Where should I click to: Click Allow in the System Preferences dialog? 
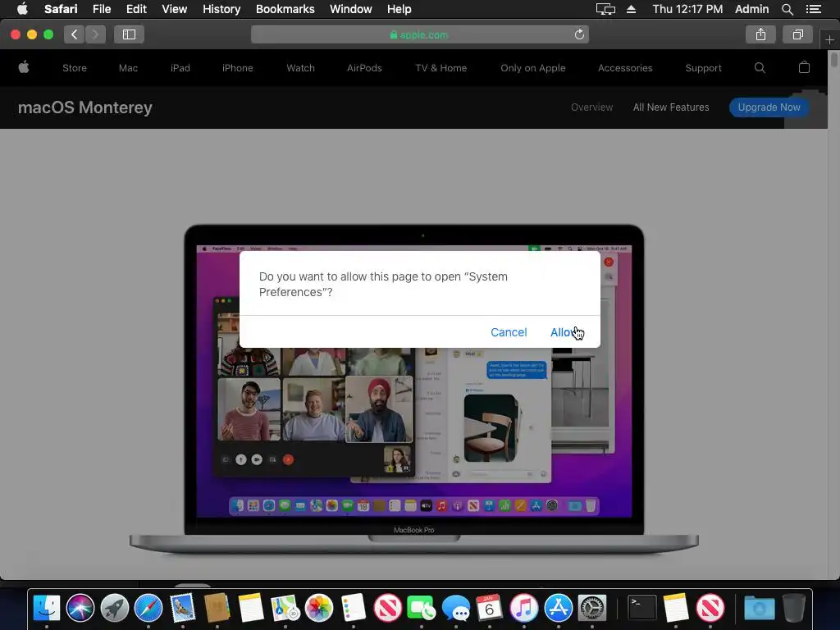click(x=565, y=332)
